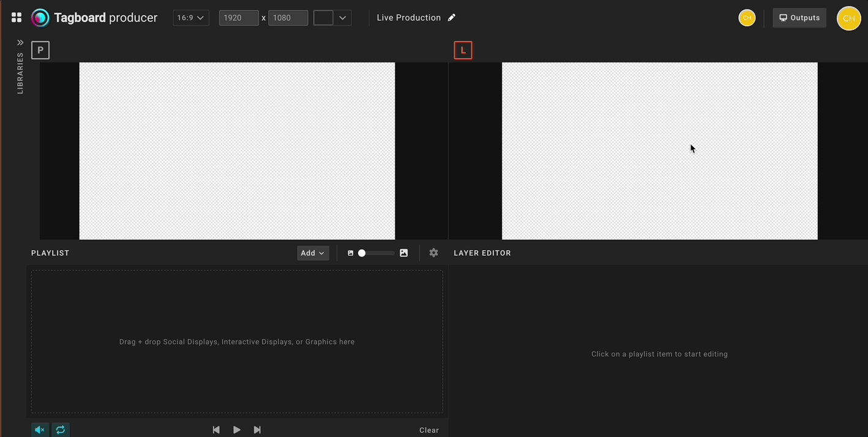
Task: Click the preview canvas area
Action: pyautogui.click(x=237, y=151)
